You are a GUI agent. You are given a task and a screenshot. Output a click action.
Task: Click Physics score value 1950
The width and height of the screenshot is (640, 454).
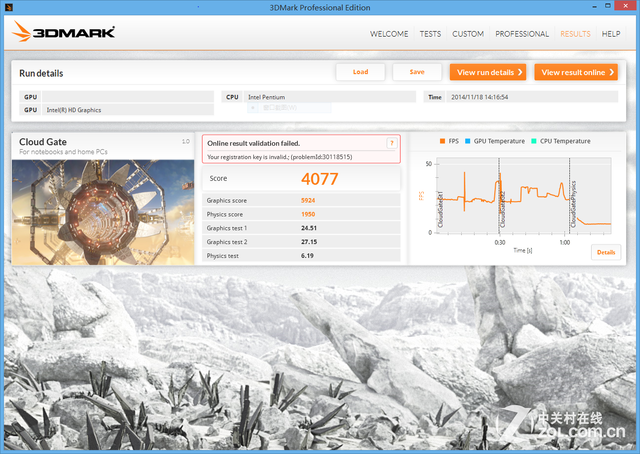(x=308, y=214)
